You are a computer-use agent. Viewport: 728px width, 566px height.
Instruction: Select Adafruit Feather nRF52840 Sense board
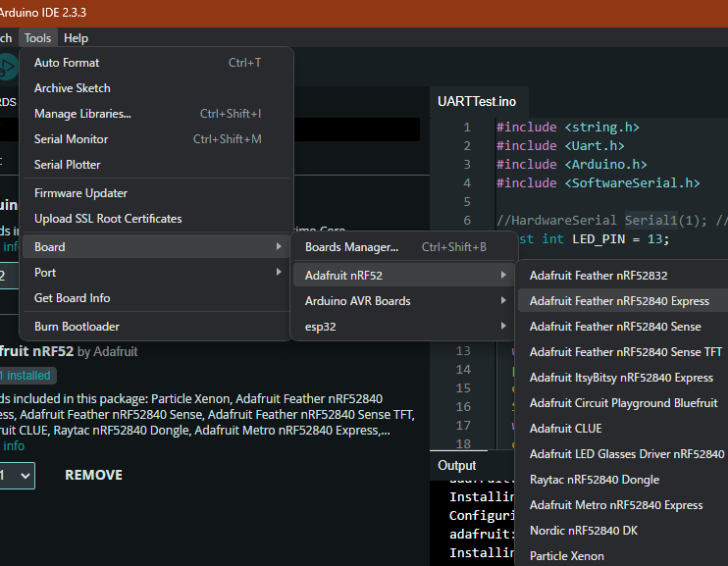[x=623, y=327]
